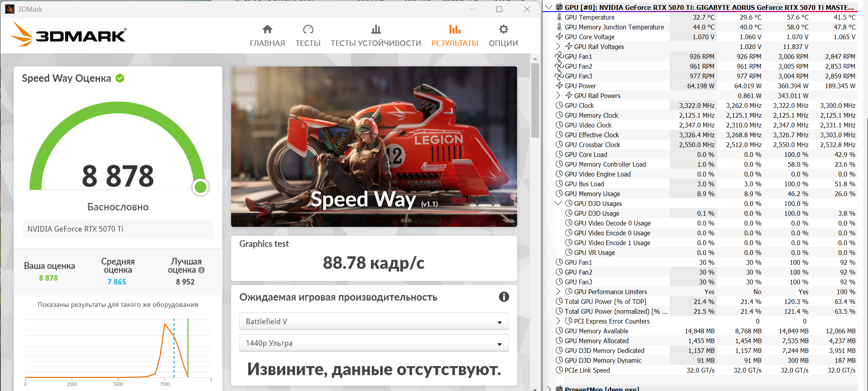The width and height of the screenshot is (868, 391).
Task: Open the Battlefield V game dropdown
Action: pos(374,321)
